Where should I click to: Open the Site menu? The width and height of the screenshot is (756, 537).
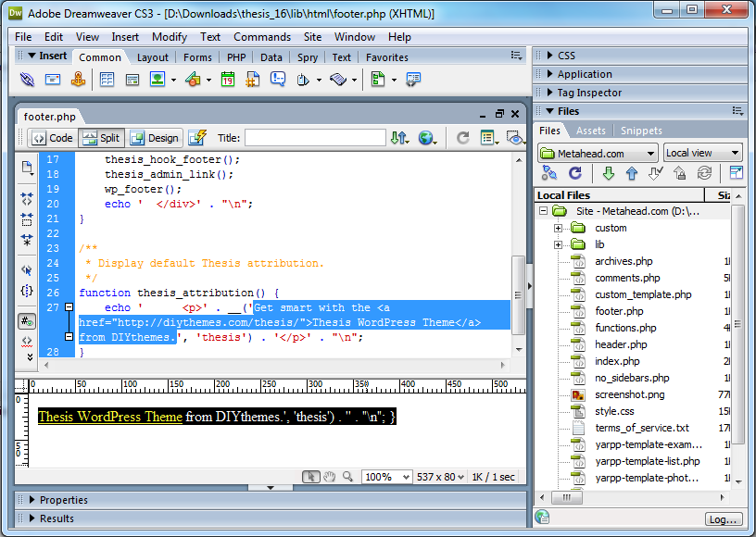click(x=312, y=37)
